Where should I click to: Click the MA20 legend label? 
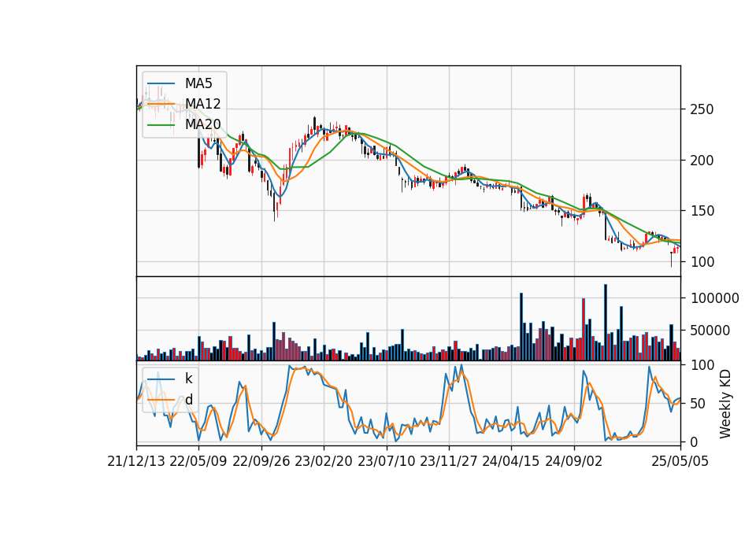202,125
